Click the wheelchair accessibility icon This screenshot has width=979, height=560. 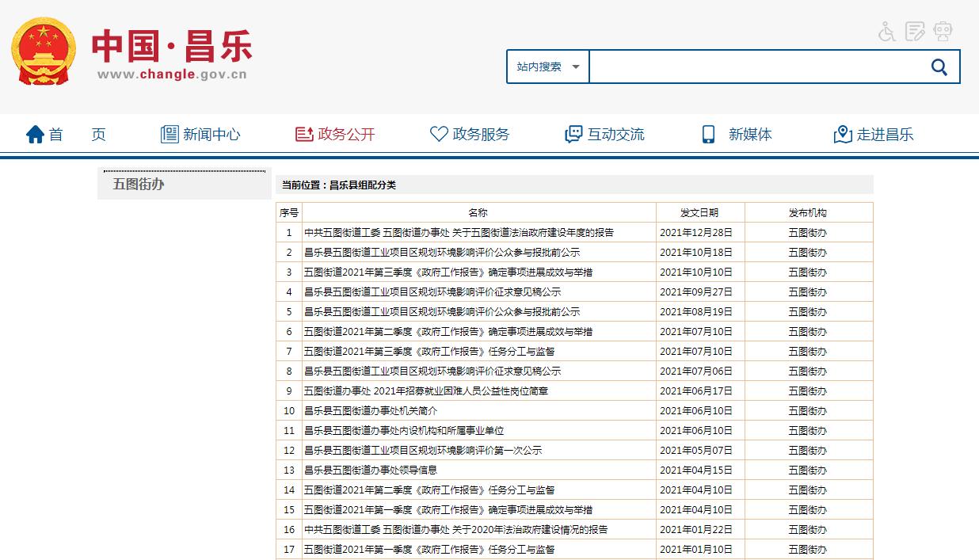pyautogui.click(x=887, y=32)
